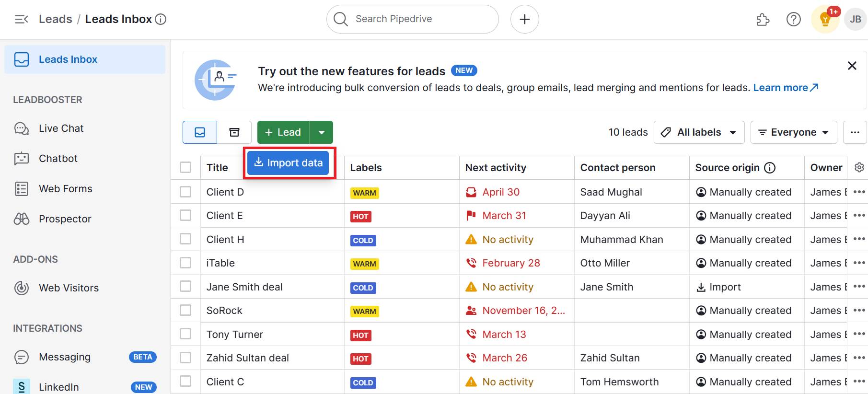Screen dimensions: 868x394
Task: Toggle the select all leads checkbox
Action: click(185, 167)
